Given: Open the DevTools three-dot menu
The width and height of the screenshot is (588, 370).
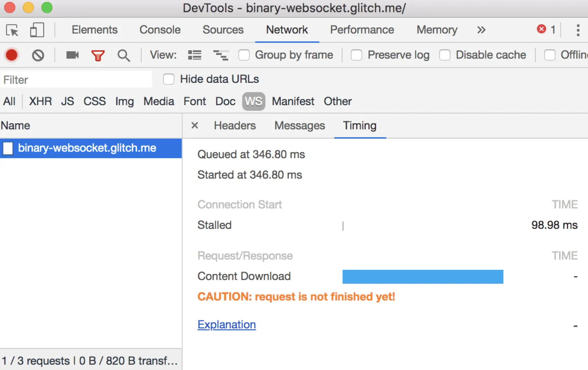Looking at the screenshot, I should (578, 30).
